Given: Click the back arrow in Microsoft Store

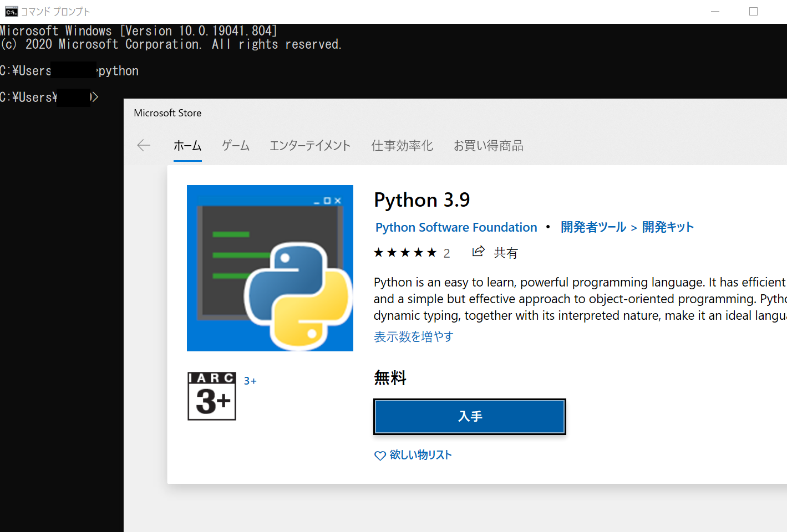Looking at the screenshot, I should 143,145.
